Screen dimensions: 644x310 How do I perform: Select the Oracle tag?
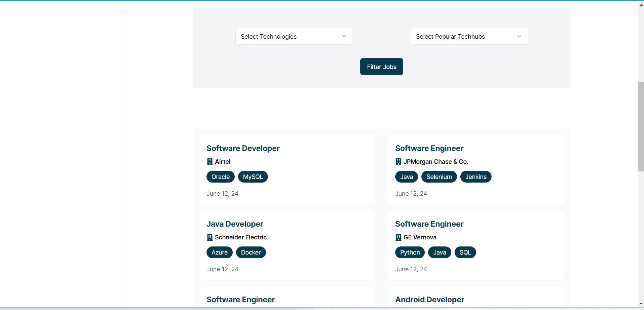221,177
